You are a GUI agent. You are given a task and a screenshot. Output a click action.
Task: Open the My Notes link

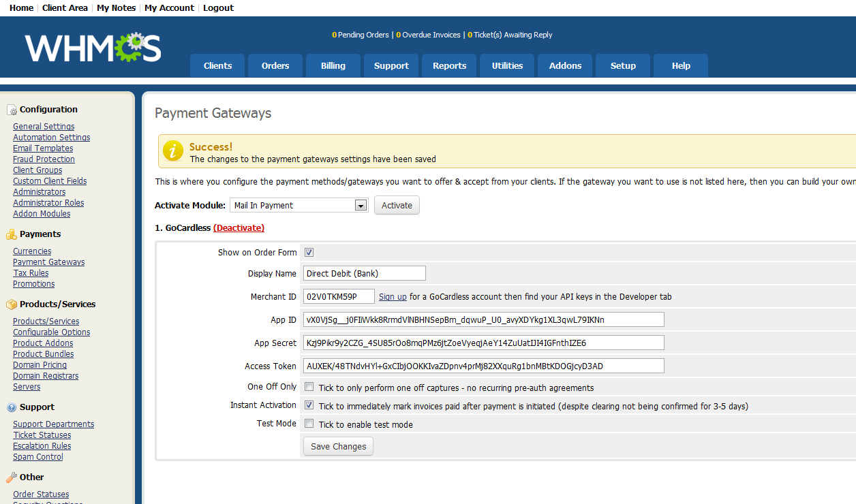[x=117, y=8]
